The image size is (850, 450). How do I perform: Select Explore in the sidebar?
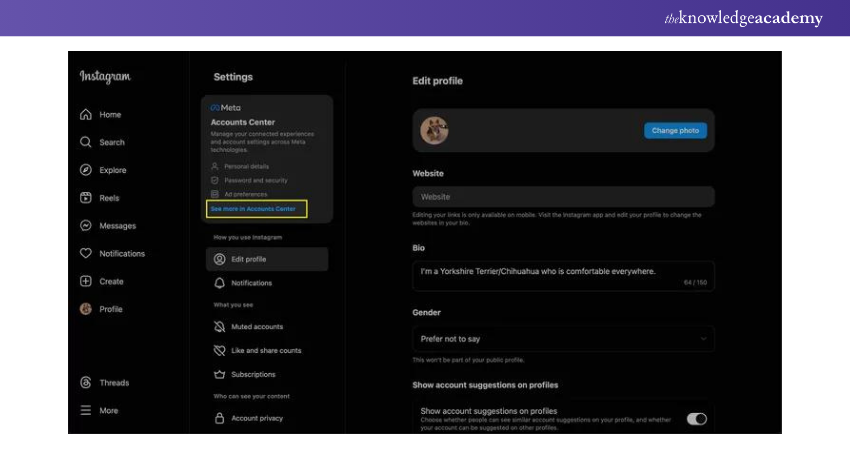(x=113, y=170)
